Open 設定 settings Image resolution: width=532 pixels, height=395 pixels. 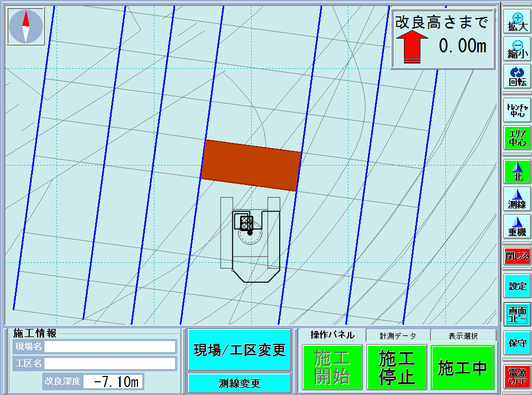(x=517, y=286)
